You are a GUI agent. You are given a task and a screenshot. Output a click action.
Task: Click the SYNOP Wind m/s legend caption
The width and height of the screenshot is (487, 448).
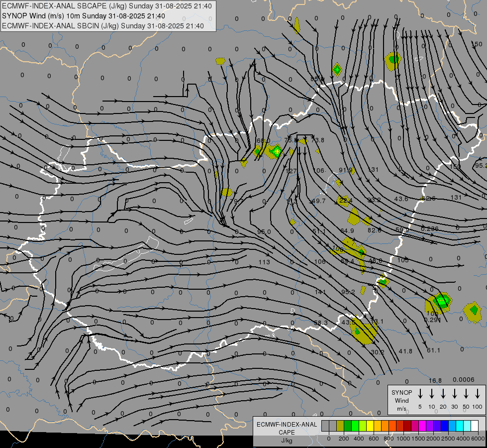point(401,400)
